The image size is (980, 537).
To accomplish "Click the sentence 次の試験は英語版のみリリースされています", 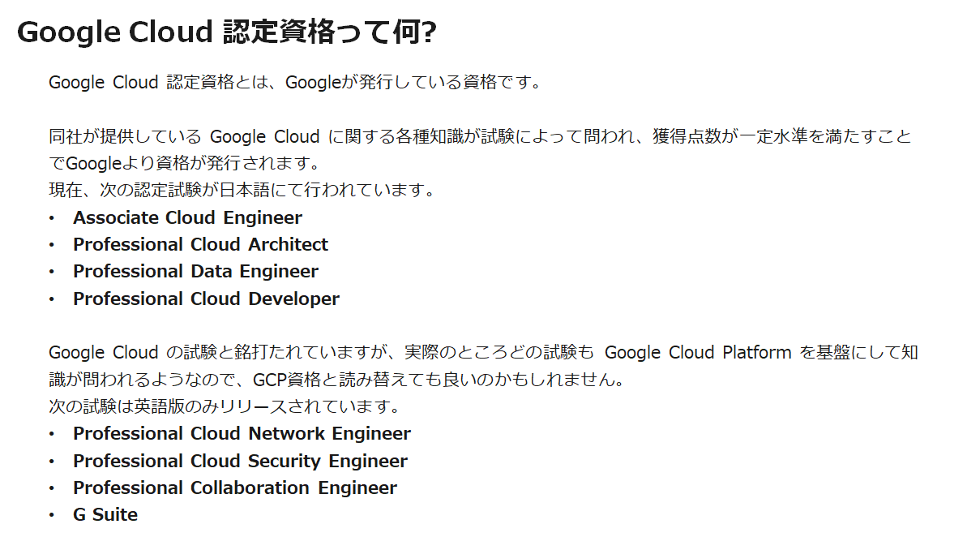I will click(x=225, y=406).
